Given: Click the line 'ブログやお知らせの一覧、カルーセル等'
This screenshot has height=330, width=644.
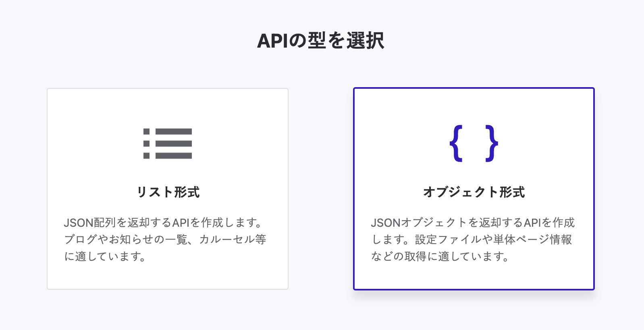Looking at the screenshot, I should 165,240.
